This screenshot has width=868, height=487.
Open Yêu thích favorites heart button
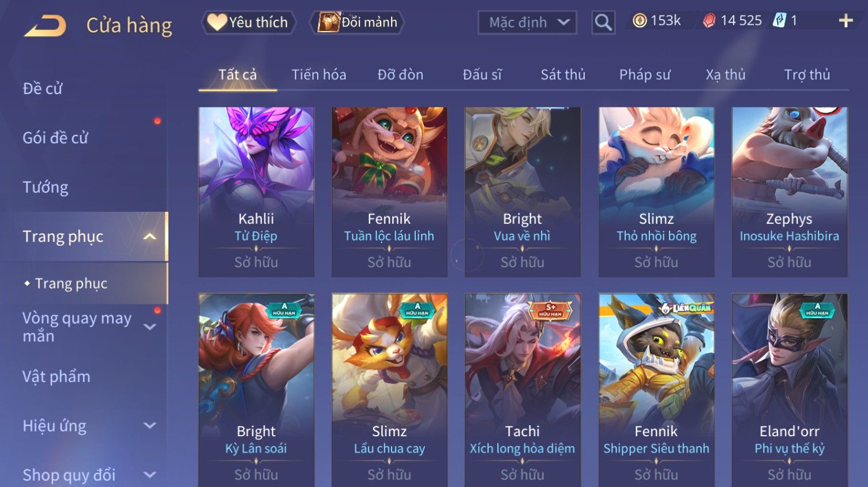pyautogui.click(x=249, y=23)
